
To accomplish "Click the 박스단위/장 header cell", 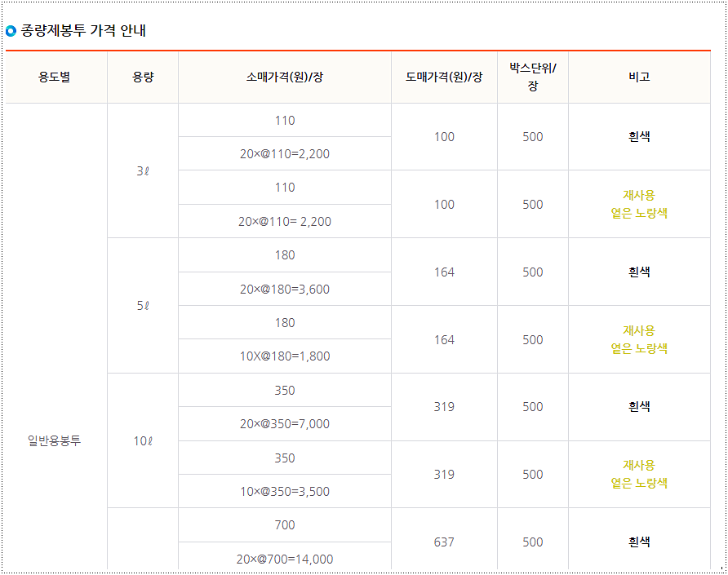I will click(x=532, y=77).
